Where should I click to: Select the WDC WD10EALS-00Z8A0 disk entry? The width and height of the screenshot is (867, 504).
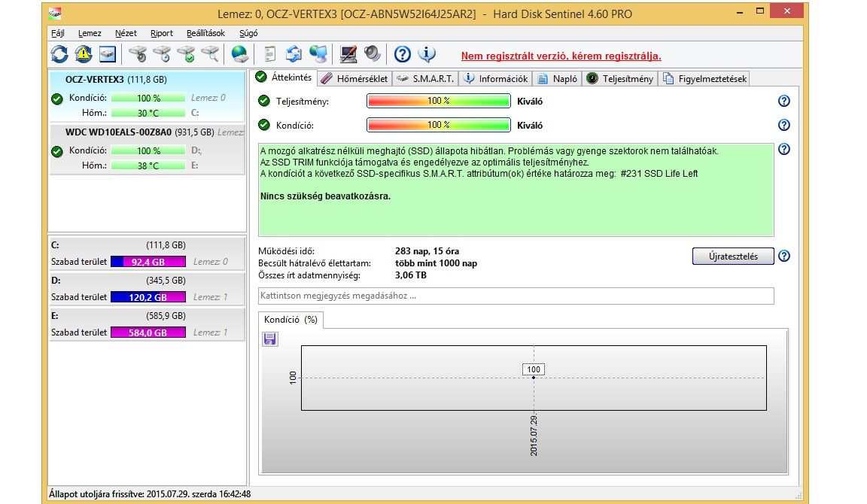(x=147, y=149)
